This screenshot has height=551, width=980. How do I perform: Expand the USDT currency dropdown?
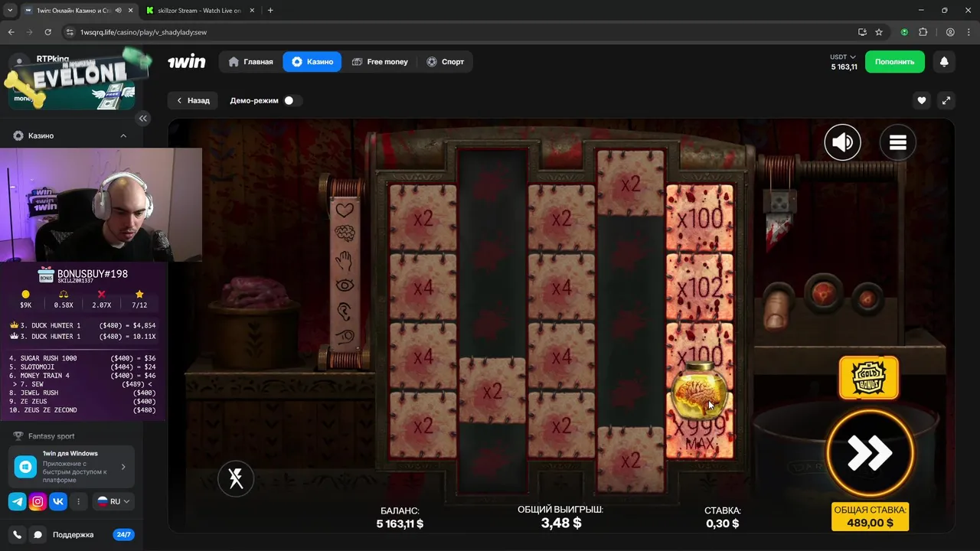(x=843, y=57)
